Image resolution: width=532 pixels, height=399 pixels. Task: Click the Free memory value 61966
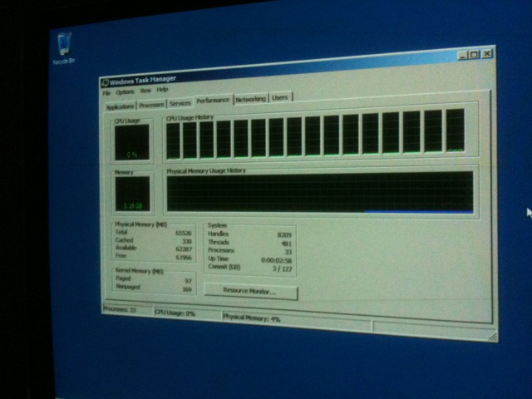(184, 258)
